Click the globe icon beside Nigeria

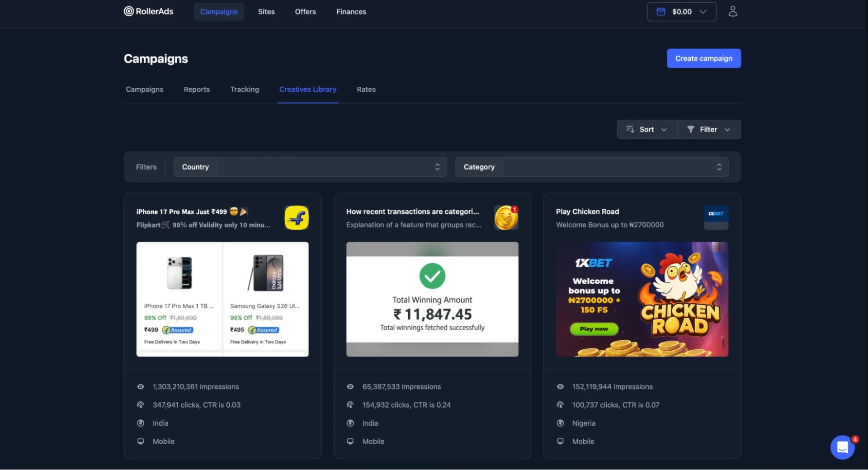click(x=560, y=423)
